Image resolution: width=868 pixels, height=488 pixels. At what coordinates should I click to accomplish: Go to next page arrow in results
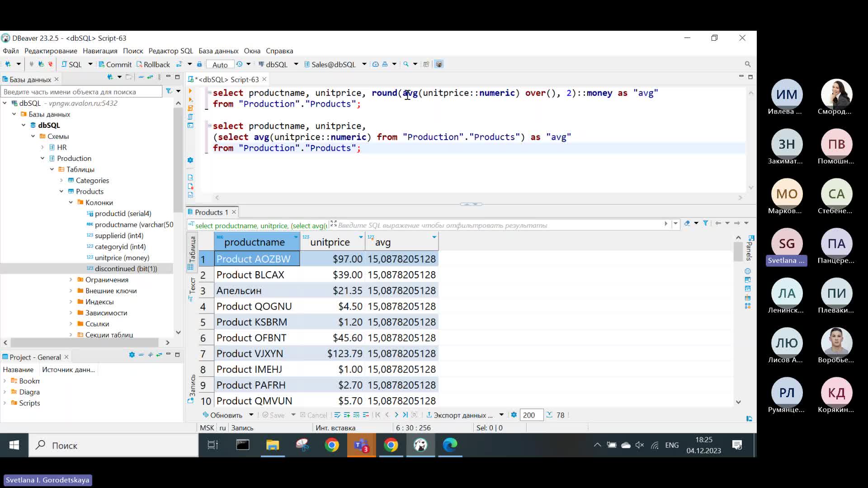point(396,415)
